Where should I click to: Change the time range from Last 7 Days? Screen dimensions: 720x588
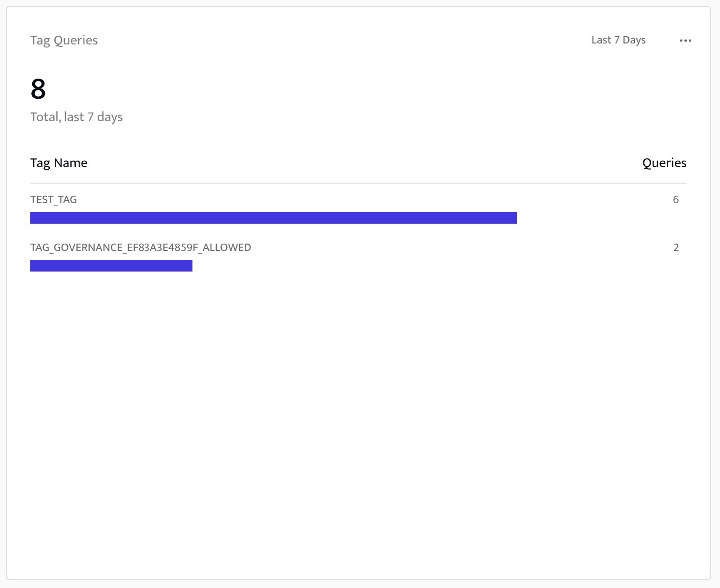point(618,40)
